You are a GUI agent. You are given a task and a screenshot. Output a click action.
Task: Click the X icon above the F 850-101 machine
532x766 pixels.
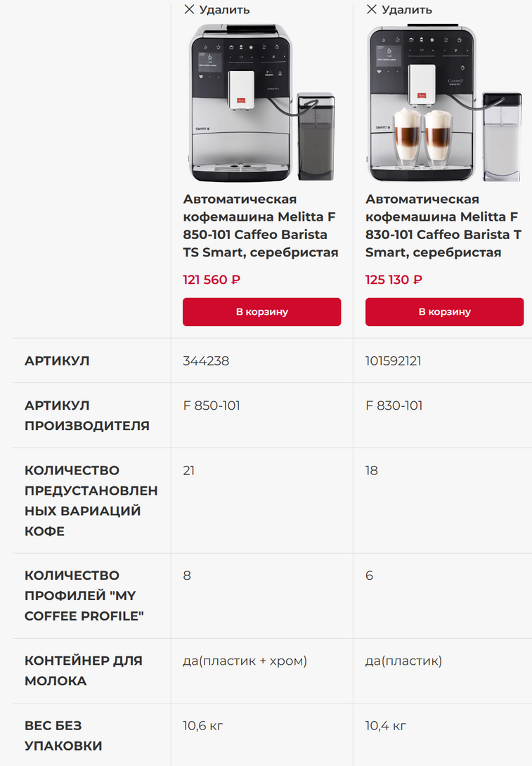tap(189, 9)
